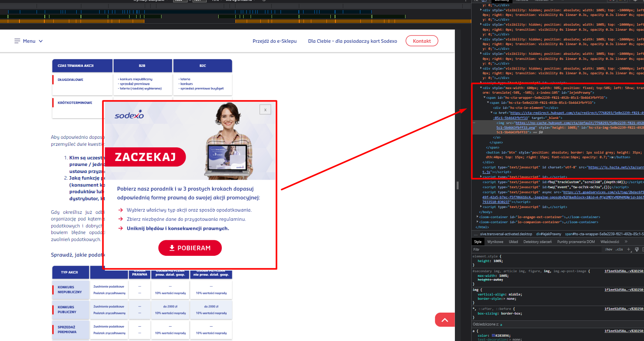Select the button id="btn" element line
The image size is (644, 341).
(563, 155)
